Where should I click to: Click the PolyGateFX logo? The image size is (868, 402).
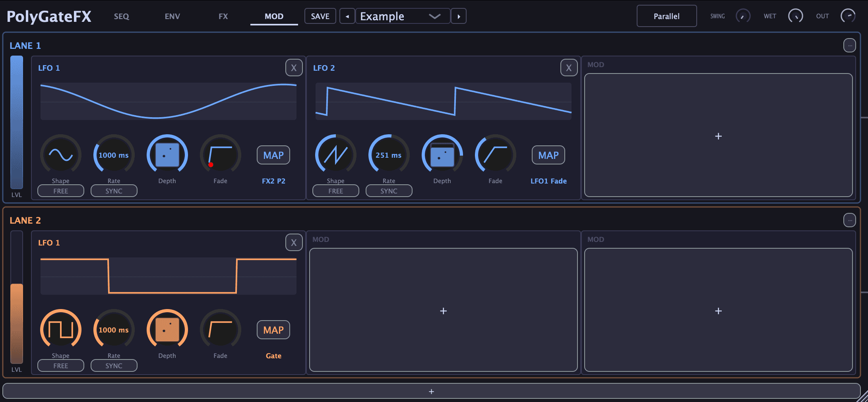coord(49,16)
